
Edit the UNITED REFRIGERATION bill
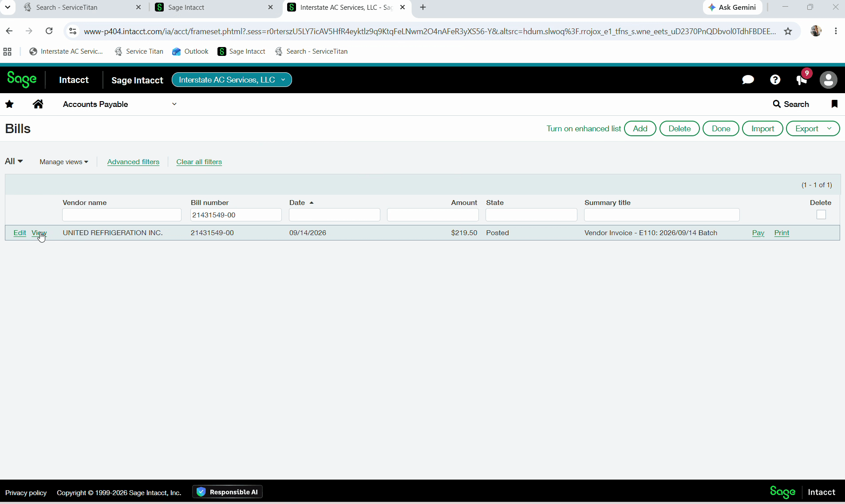pos(20,233)
